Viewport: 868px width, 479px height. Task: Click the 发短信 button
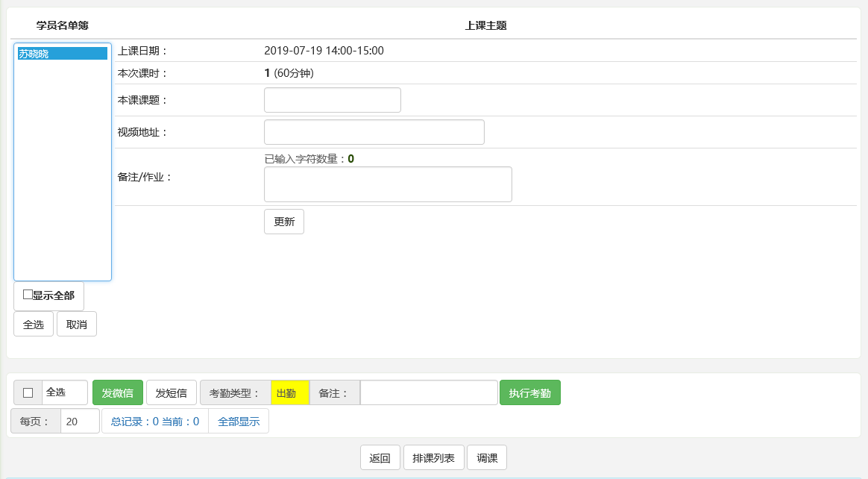click(x=171, y=392)
